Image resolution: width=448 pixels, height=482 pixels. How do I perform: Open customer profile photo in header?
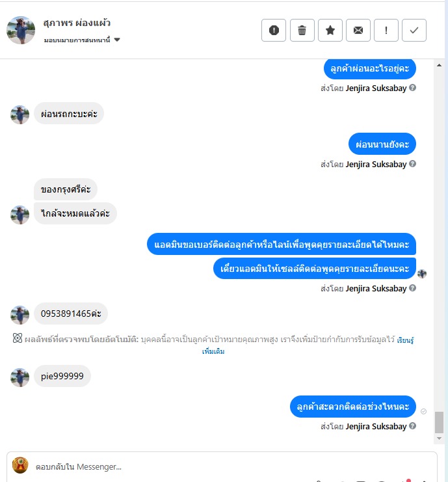(x=21, y=30)
